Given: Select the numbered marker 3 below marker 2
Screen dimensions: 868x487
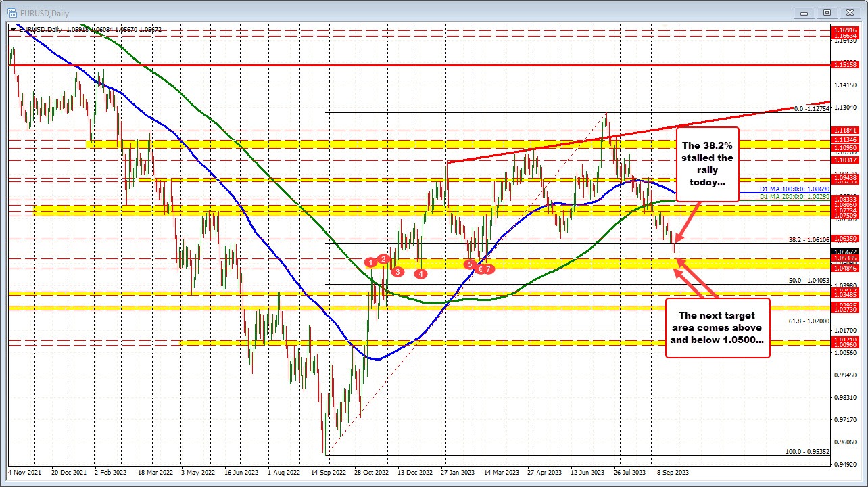Looking at the screenshot, I should pos(398,271).
